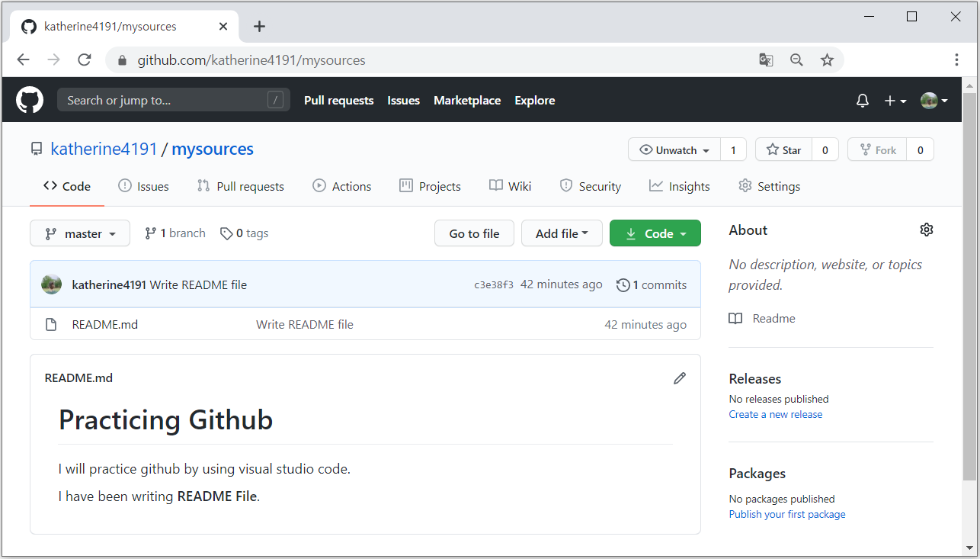Viewport: 980px width, 559px height.
Task: Open commit hash c3e38f3
Action: click(494, 285)
